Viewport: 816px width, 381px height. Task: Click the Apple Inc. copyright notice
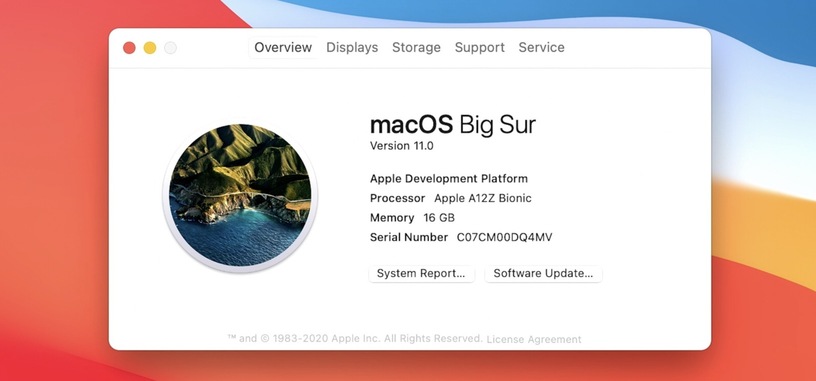355,338
